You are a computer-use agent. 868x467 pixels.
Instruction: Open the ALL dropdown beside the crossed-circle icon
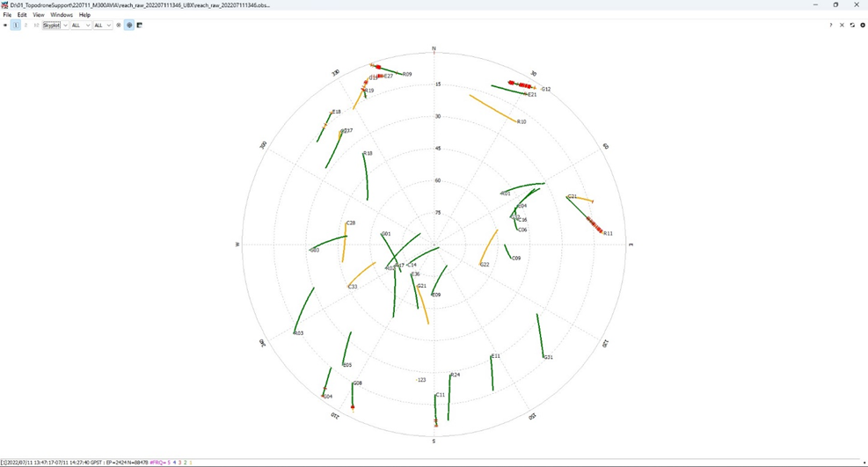click(102, 26)
